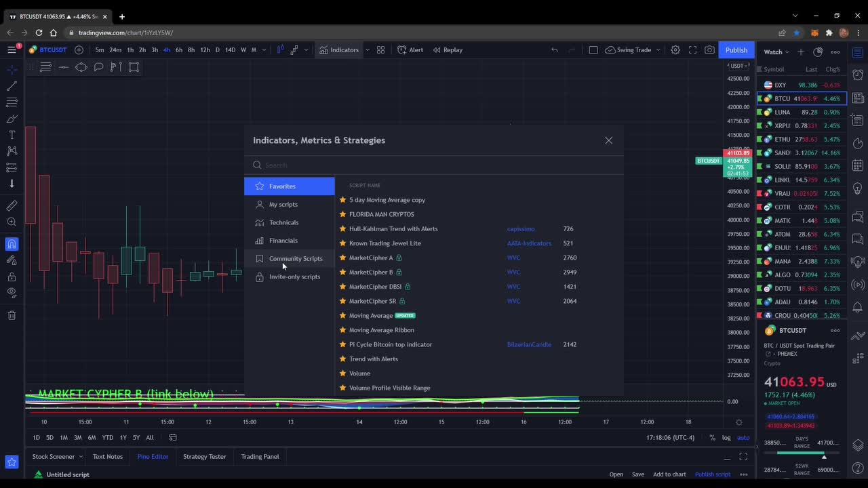Open candle chart type selector
The image size is (868, 488).
pos(280,49)
